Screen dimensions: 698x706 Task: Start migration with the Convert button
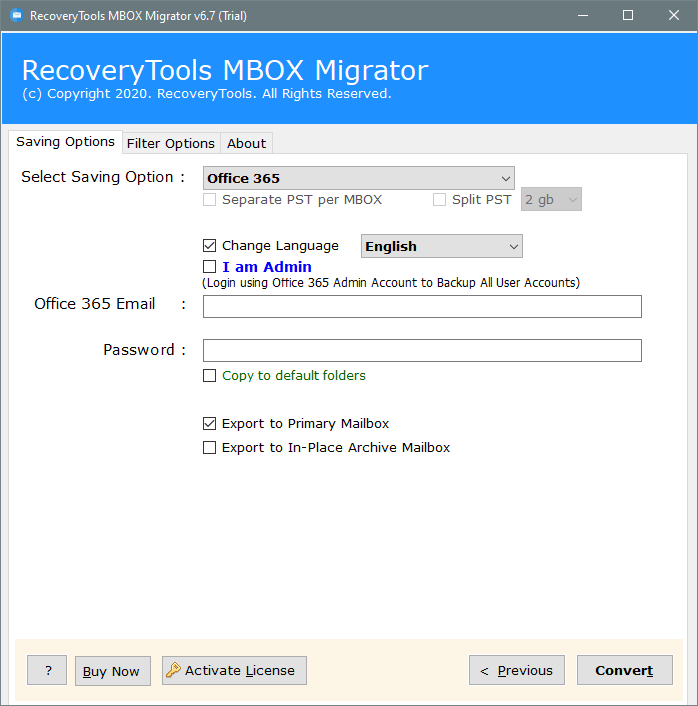625,670
